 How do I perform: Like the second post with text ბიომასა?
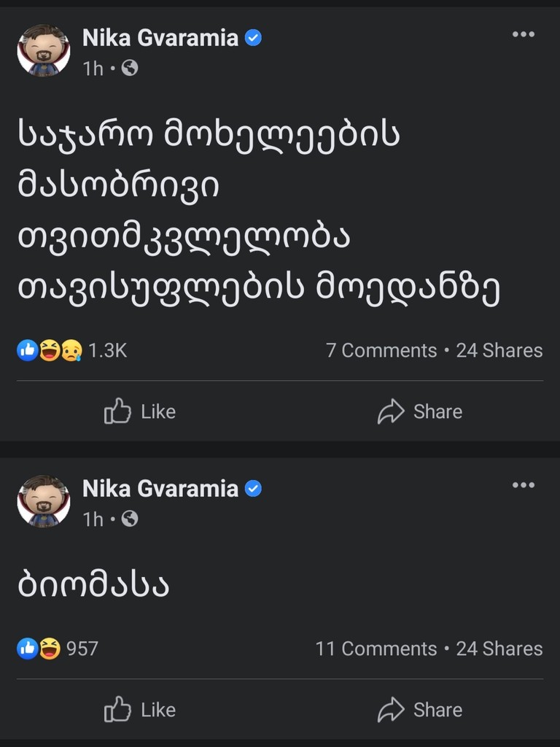point(140,710)
